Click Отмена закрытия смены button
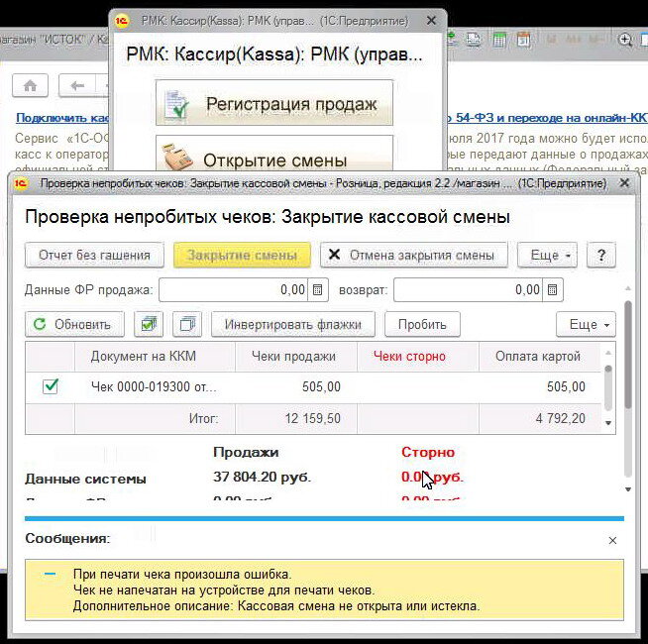The width and height of the screenshot is (648, 644). click(x=414, y=255)
